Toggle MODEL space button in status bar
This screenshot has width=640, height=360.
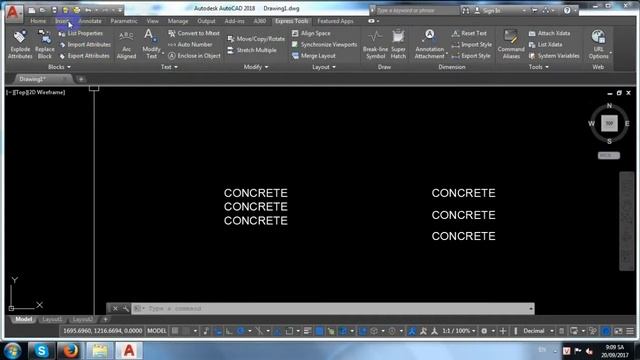tap(157, 331)
